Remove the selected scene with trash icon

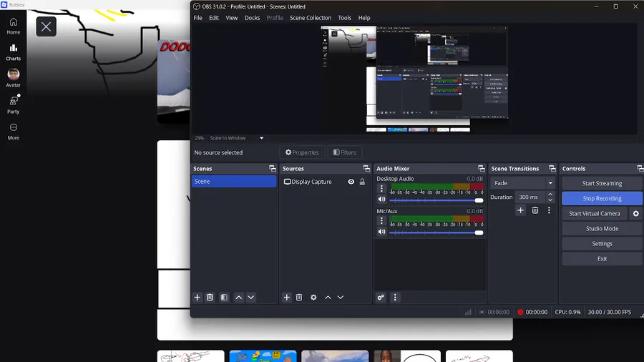(210, 297)
